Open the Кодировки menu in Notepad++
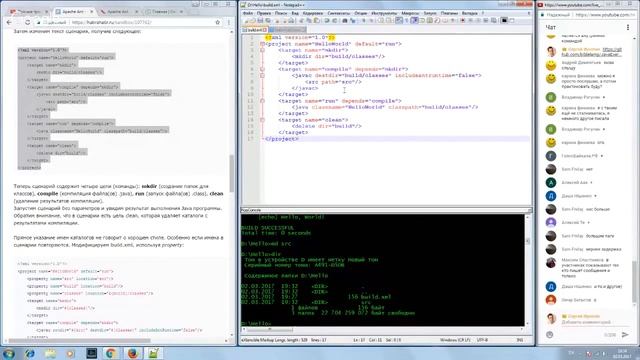This screenshot has height=360, width=640. [x=313, y=13]
